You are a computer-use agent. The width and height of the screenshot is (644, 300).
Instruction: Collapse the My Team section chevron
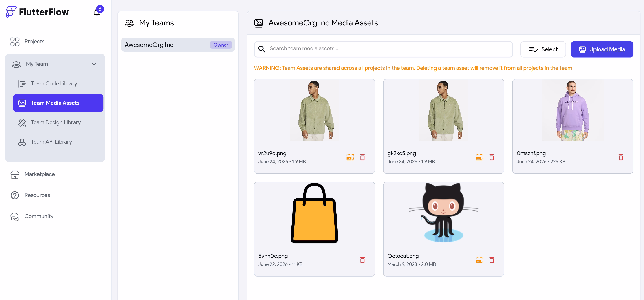[x=94, y=64]
